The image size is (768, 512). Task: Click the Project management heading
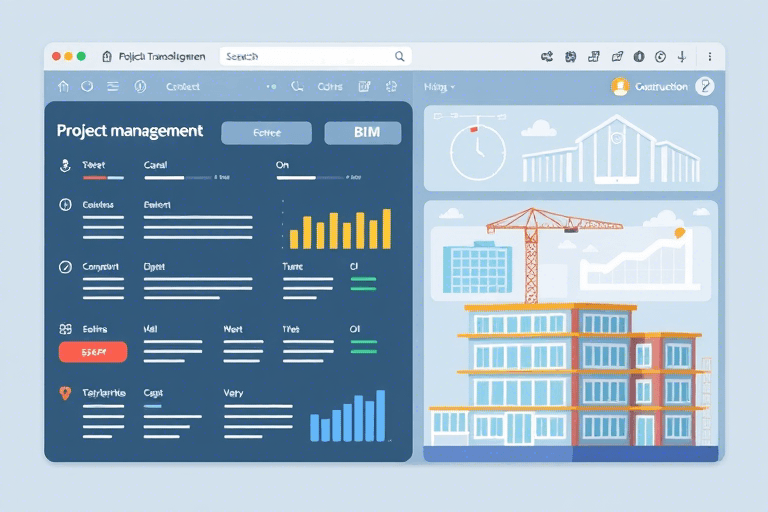(130, 131)
